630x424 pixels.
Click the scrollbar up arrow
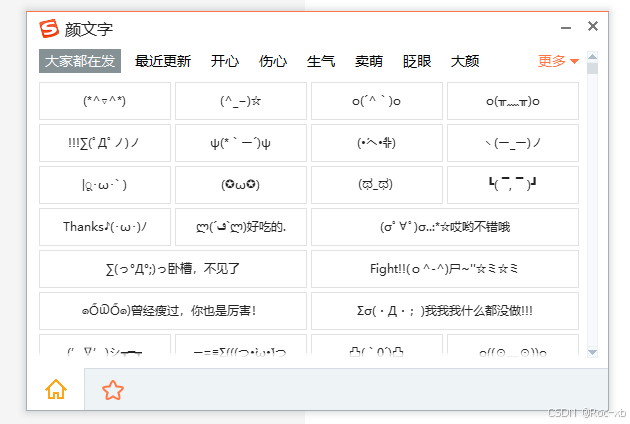pos(592,56)
